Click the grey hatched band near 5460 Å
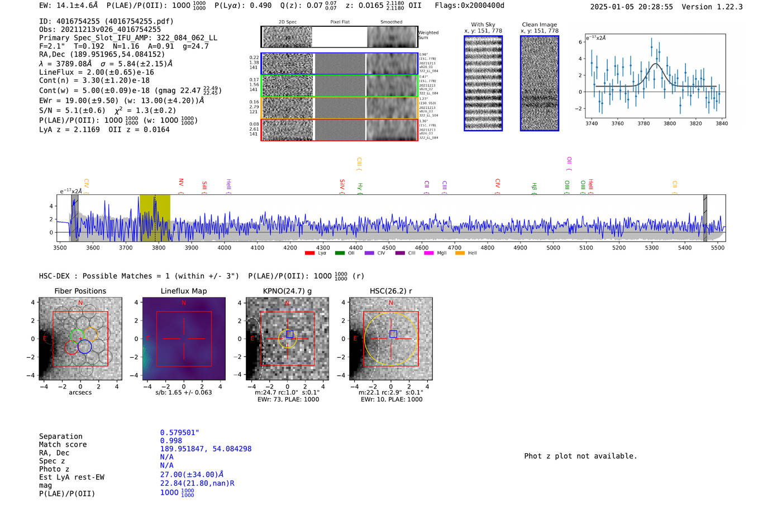The width and height of the screenshot is (782, 532). (705, 218)
